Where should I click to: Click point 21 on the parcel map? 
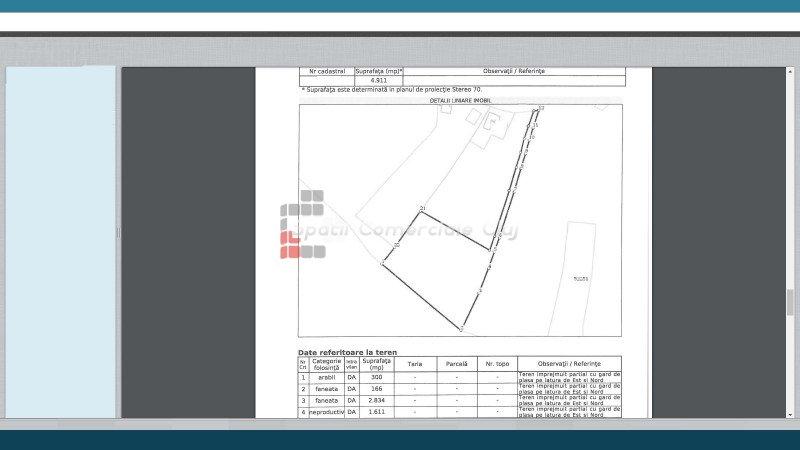(422, 210)
